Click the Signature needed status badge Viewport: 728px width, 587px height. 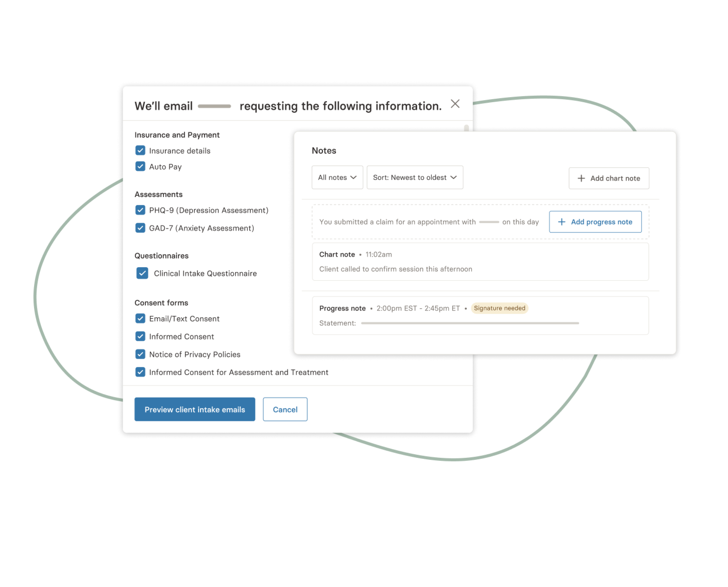click(499, 308)
